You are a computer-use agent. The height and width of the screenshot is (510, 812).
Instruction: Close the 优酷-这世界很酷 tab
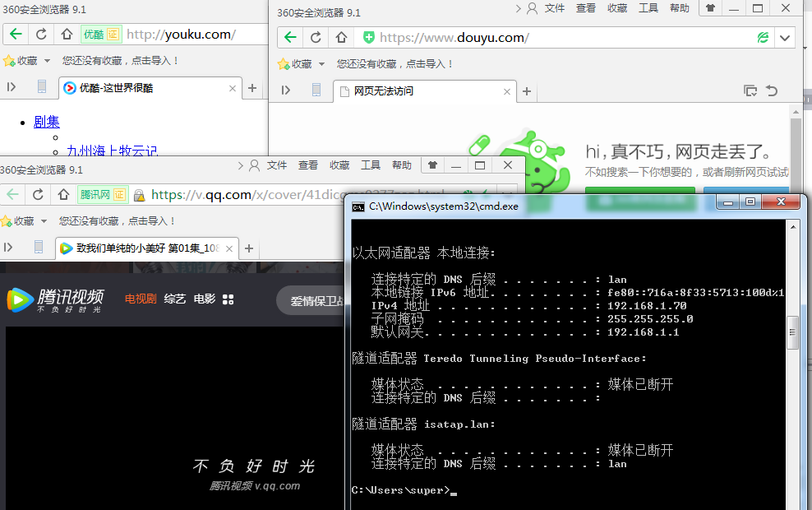click(x=233, y=88)
